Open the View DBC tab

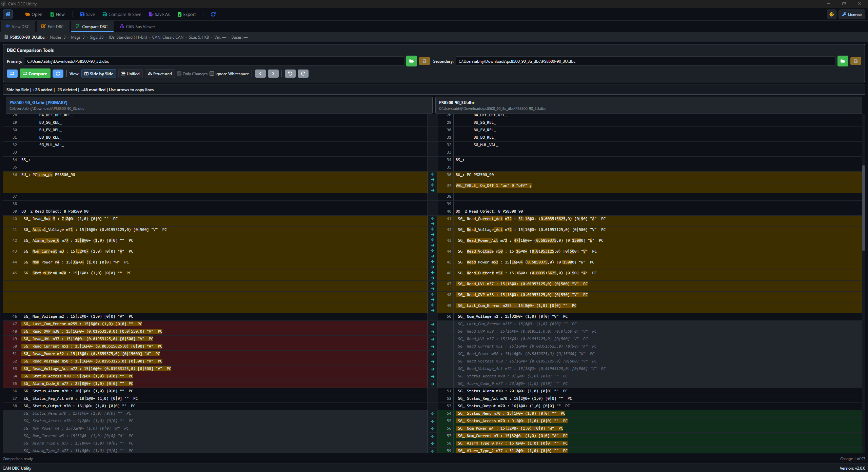(17, 26)
